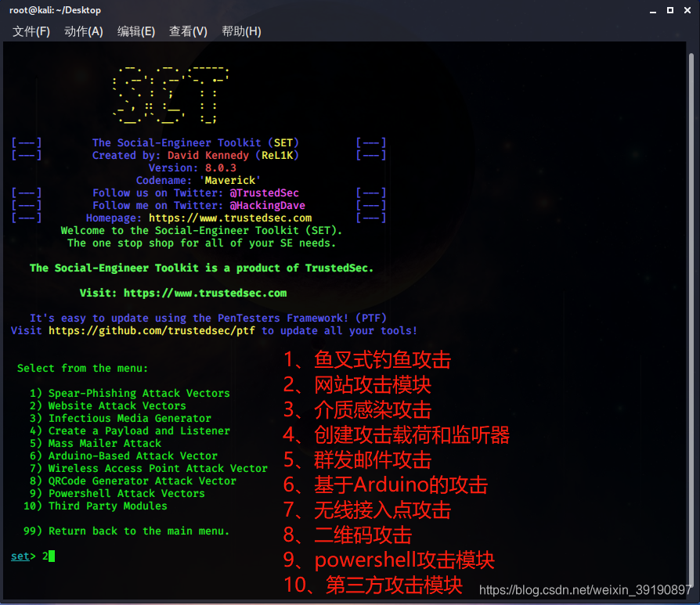Image resolution: width=700 pixels, height=605 pixels.
Task: Click 'The Social-Engineer Toolkit (SET)' title line
Action: (x=196, y=142)
